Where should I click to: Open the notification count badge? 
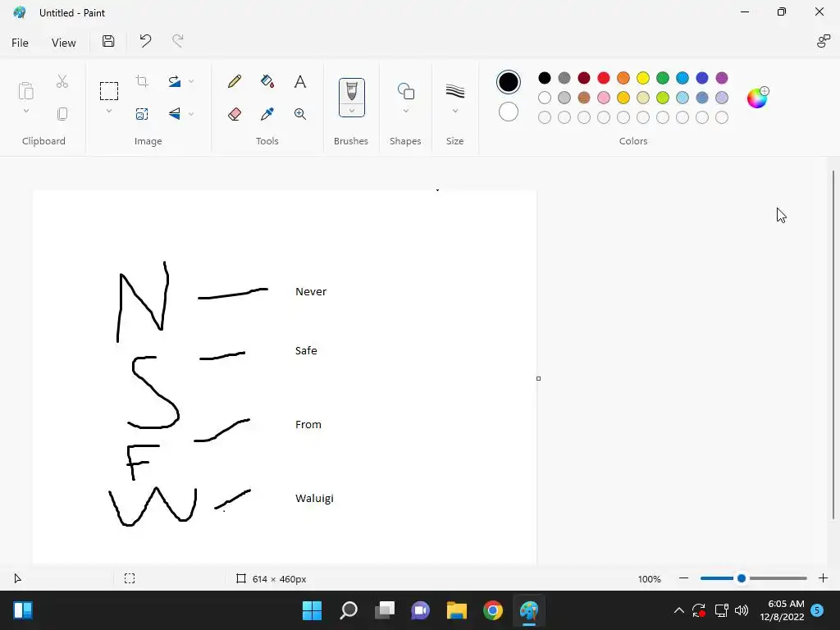817,610
